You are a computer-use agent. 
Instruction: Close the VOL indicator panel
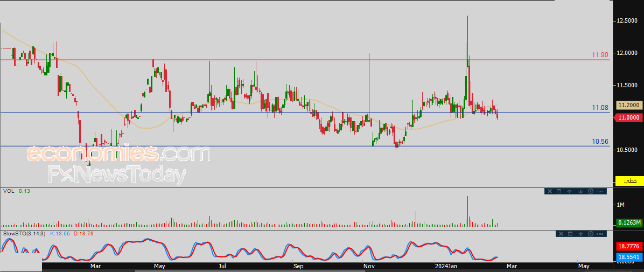[550, 191]
